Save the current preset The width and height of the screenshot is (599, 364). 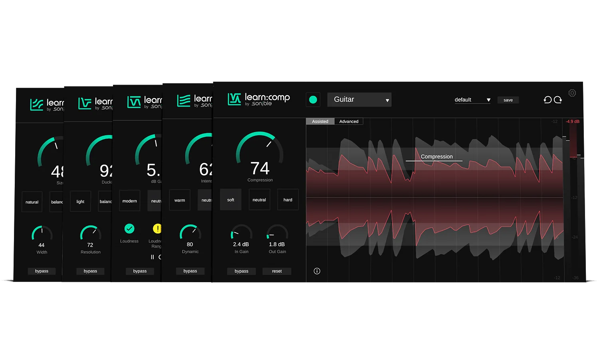[x=508, y=100]
